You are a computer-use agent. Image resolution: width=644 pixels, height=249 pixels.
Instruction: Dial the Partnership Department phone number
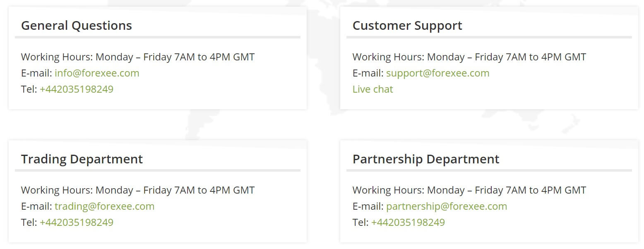tap(408, 223)
